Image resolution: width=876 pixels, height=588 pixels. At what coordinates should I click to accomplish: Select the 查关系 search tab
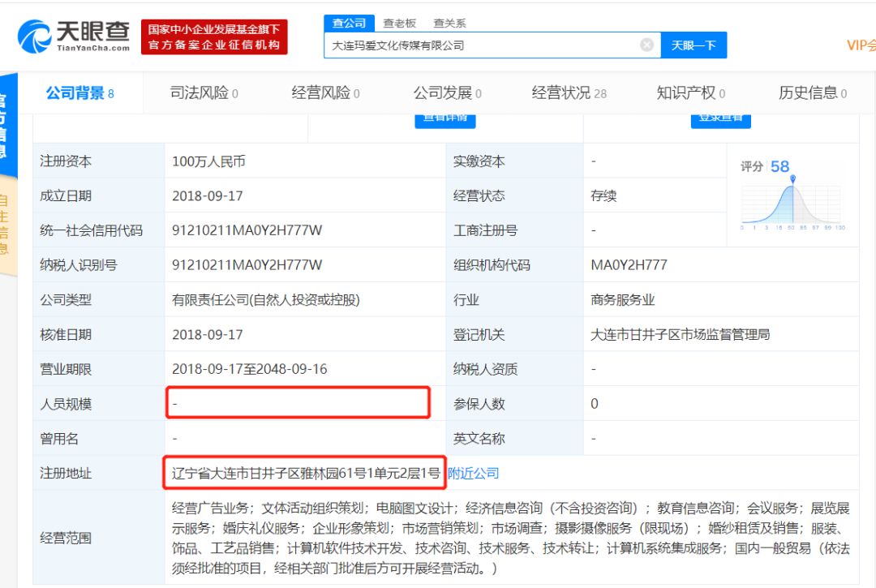(449, 23)
